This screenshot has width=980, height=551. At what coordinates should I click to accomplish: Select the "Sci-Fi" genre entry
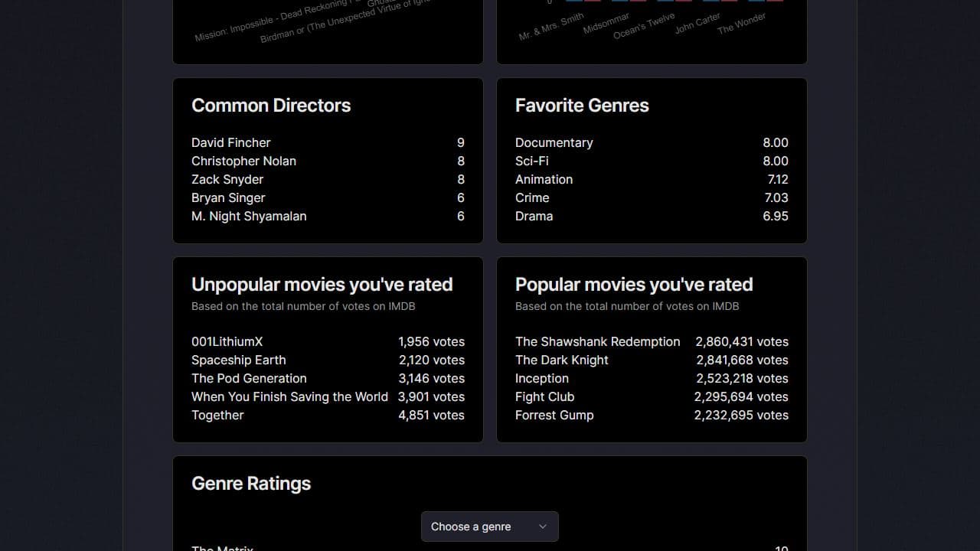(x=531, y=161)
